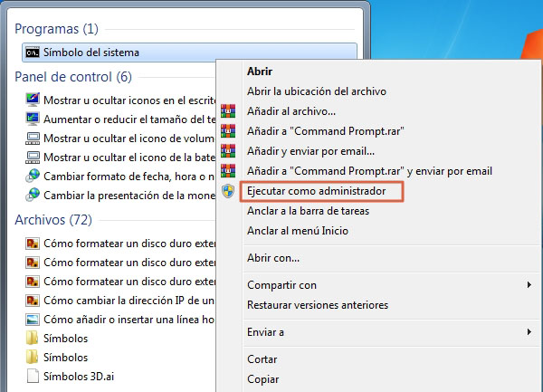
Task: Click monitor icon for Aumentar o reducir el tamaño
Action: point(33,119)
